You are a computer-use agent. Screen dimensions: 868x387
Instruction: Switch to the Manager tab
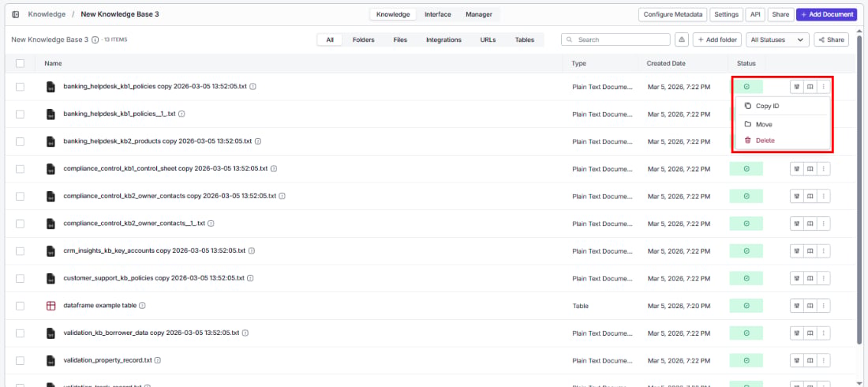point(479,14)
